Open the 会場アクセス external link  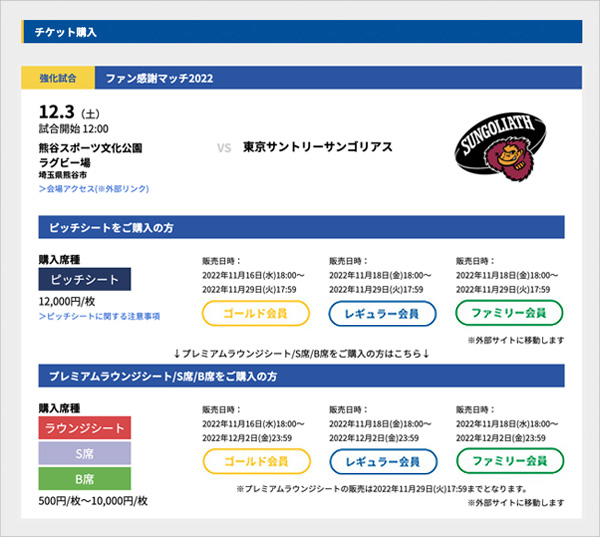pyautogui.click(x=94, y=189)
